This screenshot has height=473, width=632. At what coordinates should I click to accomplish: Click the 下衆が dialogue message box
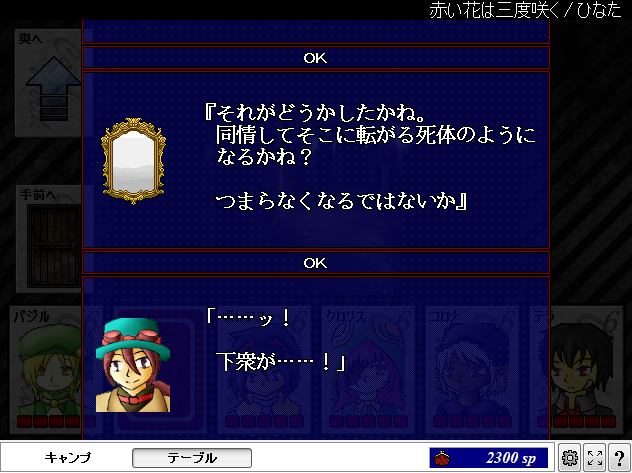coord(316,359)
